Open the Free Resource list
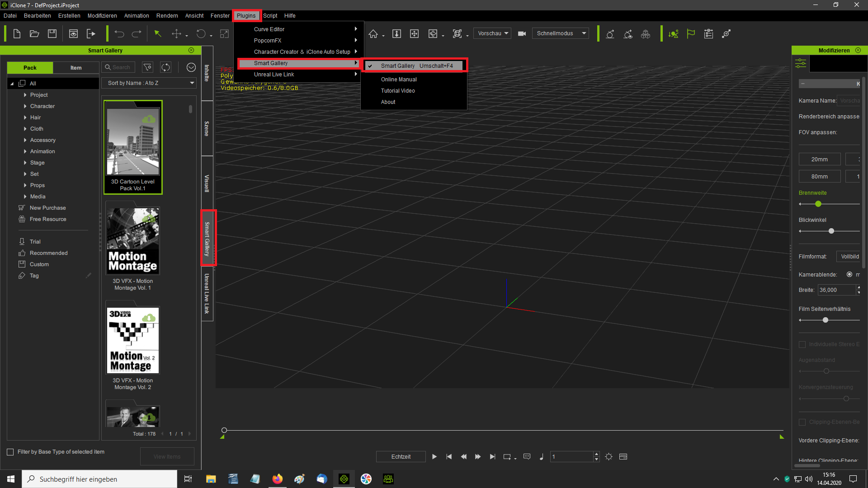The height and width of the screenshot is (488, 868). pos(48,219)
